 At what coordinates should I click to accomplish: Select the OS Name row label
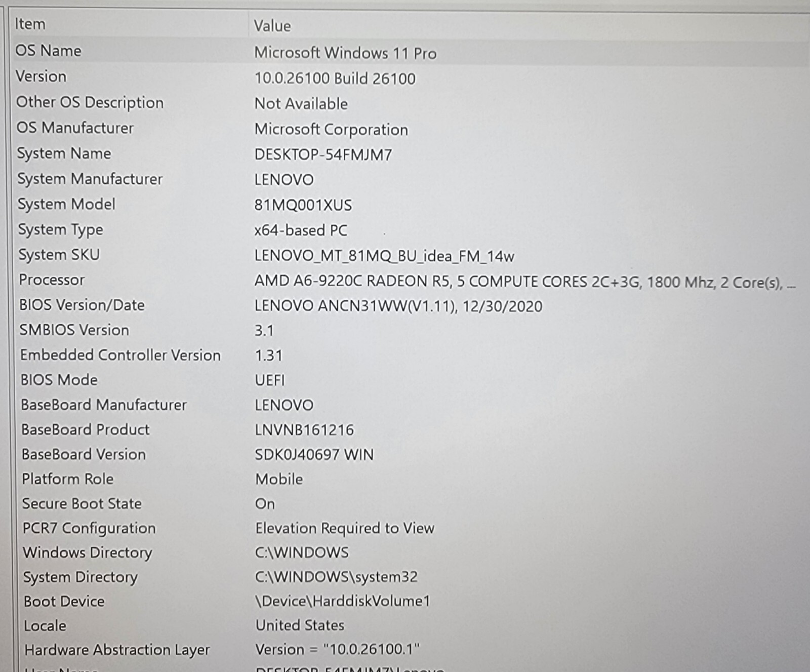48,51
